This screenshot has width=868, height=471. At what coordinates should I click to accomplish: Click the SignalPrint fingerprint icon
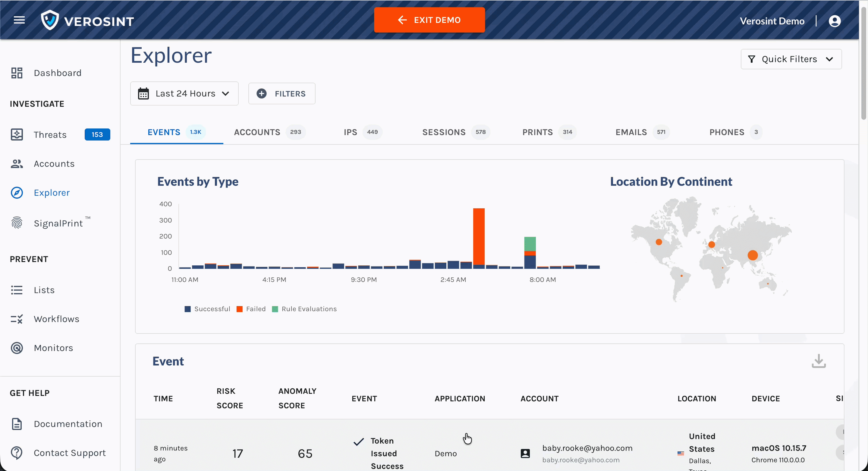click(x=17, y=223)
